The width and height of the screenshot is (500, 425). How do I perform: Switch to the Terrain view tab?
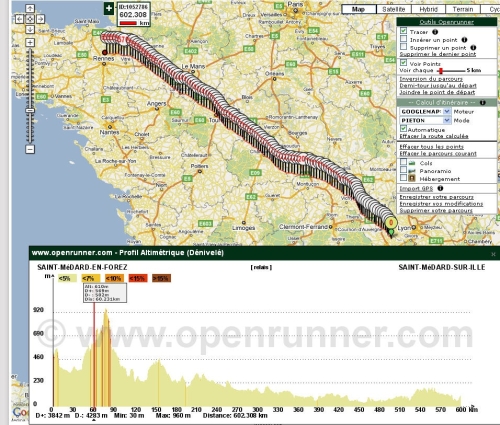click(x=463, y=9)
